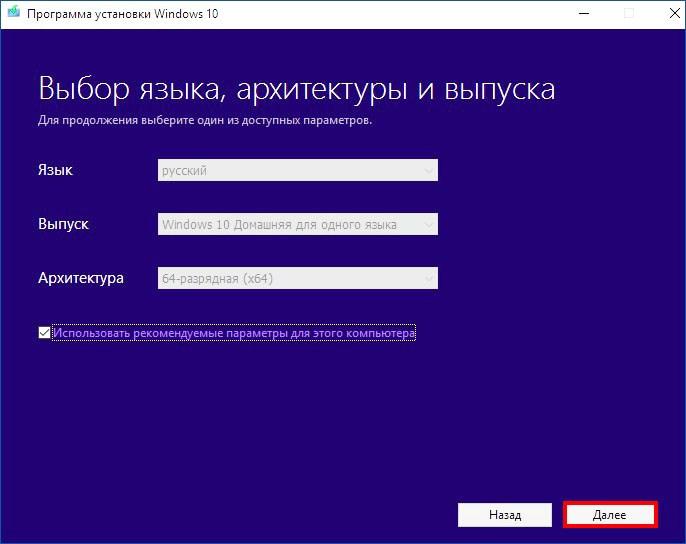
Task: Click the 'Использовать рекомендуемые параметры' label text
Action: (234, 333)
